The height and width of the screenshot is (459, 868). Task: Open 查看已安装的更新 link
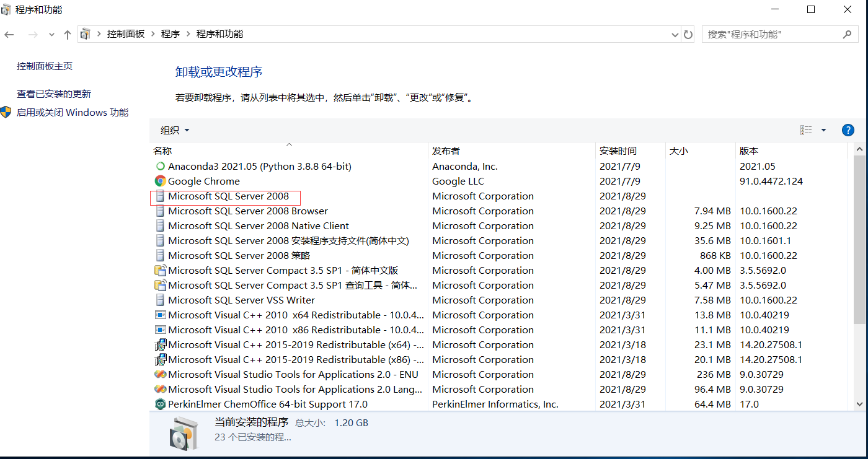point(54,94)
